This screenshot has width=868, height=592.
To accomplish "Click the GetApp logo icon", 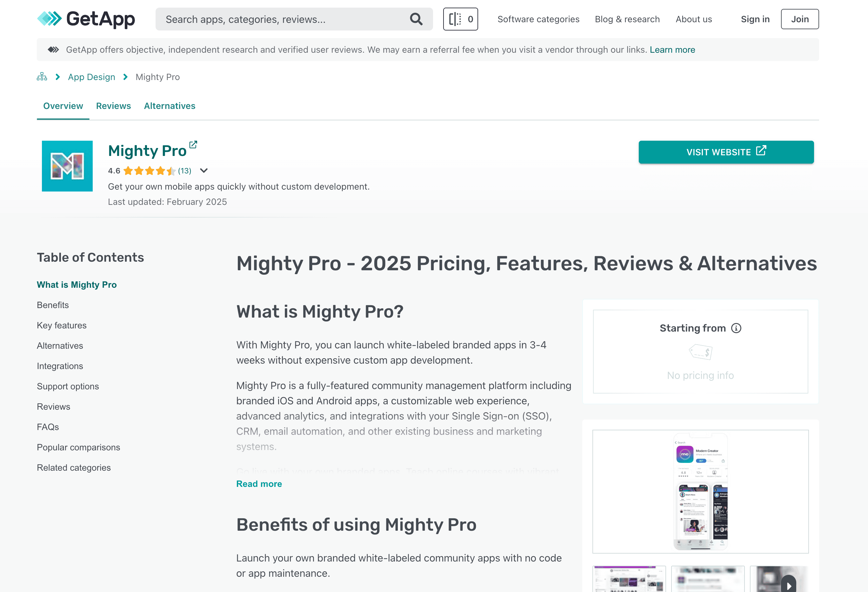I will click(x=49, y=19).
